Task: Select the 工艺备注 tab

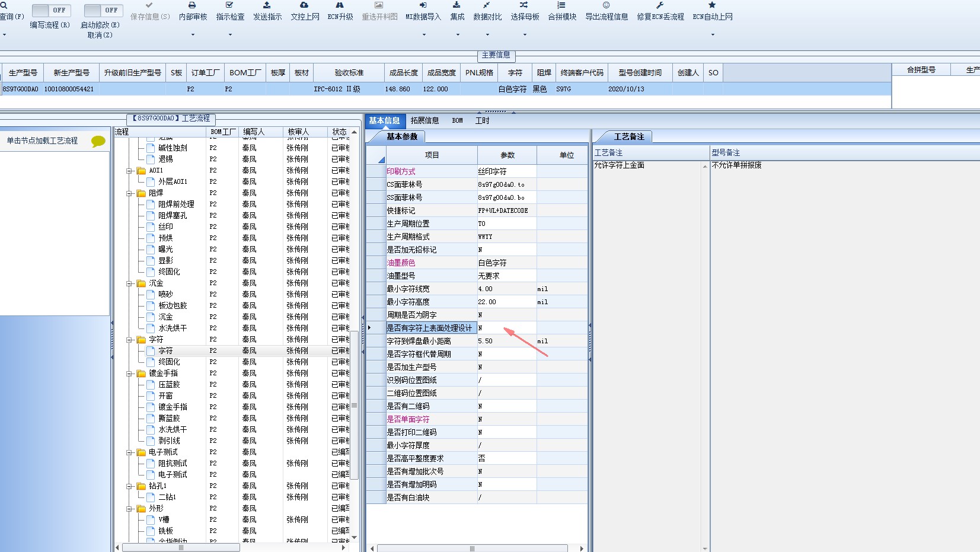Action: (x=629, y=137)
